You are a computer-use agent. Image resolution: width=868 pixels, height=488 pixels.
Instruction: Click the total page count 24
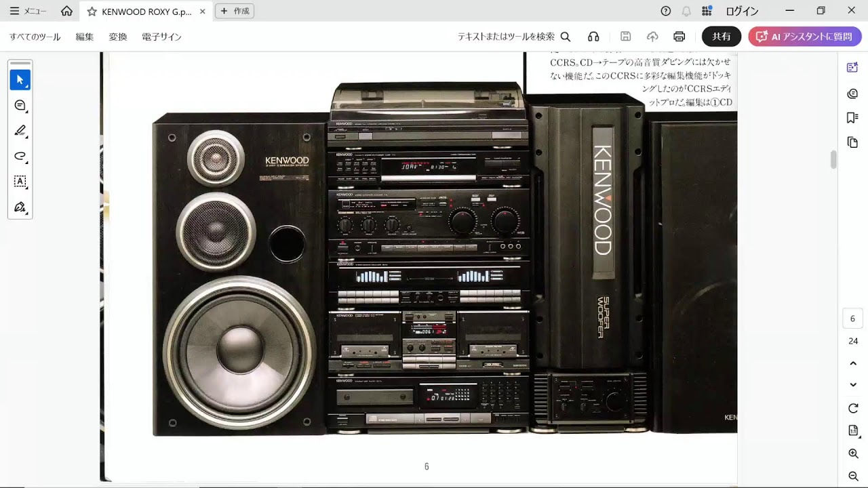tap(853, 341)
